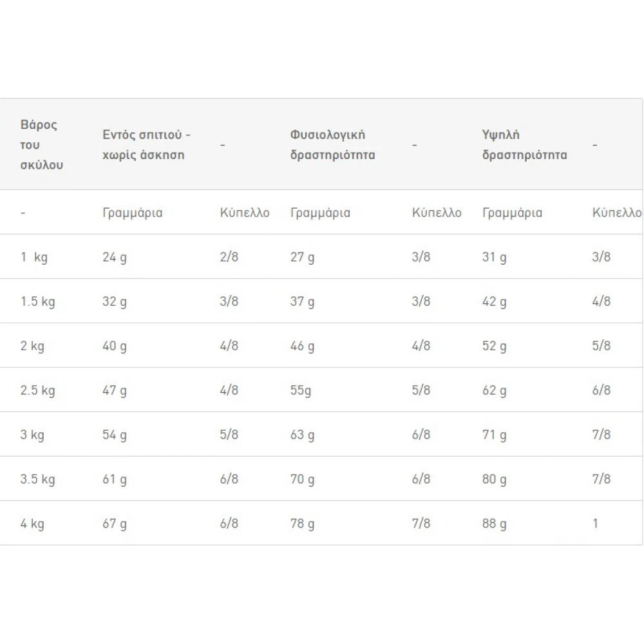Select the '1 kg' weight row label
This screenshot has width=644, height=644.
34,257
